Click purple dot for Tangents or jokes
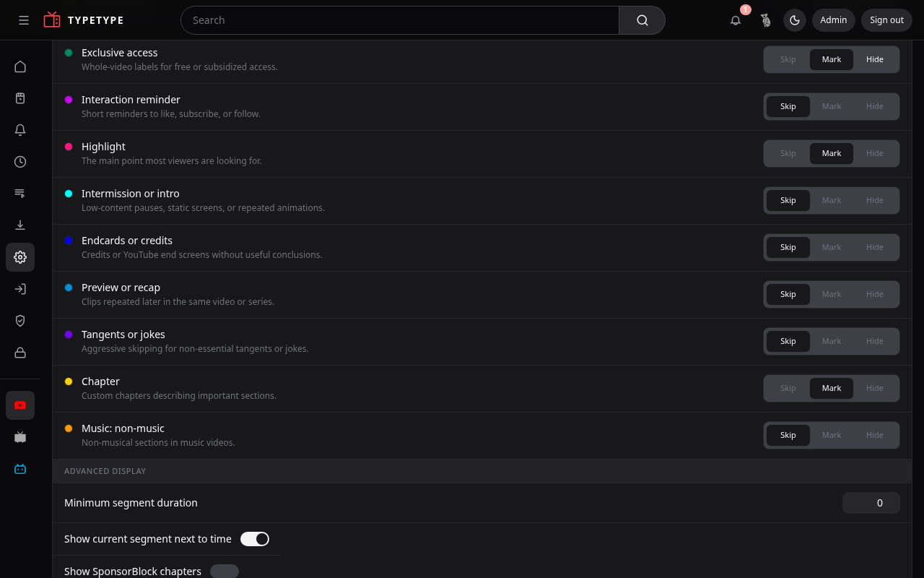 (x=69, y=335)
